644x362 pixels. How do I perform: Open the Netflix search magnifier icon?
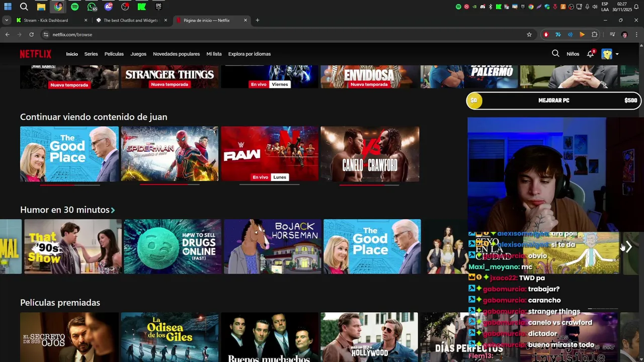[555, 53]
